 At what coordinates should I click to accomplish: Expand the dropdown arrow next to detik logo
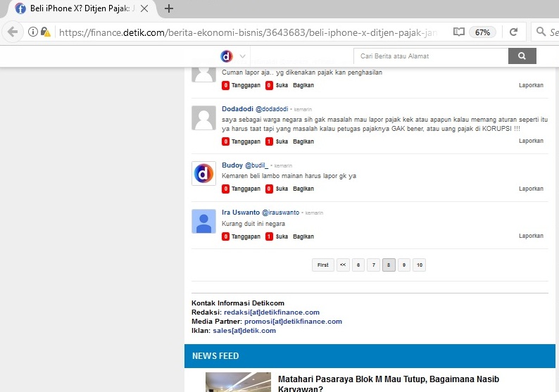(243, 56)
